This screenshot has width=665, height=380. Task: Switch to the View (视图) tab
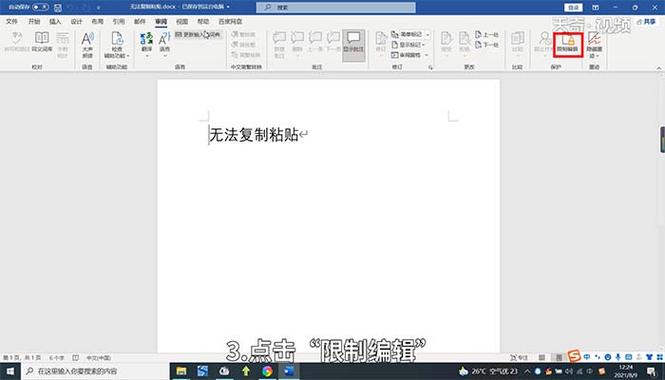(x=182, y=21)
